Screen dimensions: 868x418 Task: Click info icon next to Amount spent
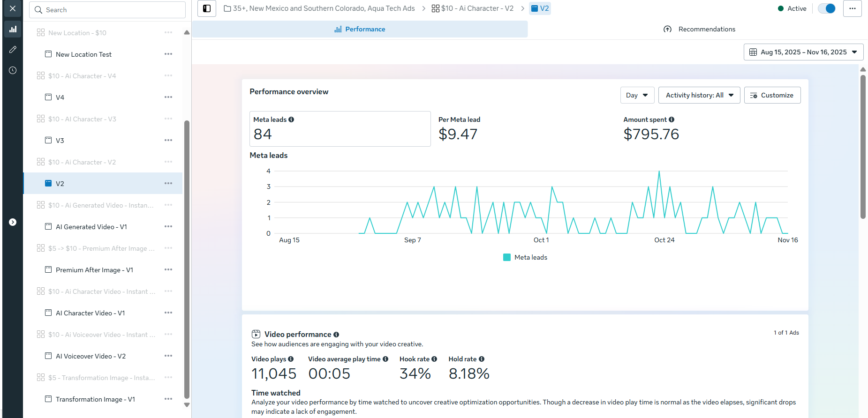(x=672, y=119)
